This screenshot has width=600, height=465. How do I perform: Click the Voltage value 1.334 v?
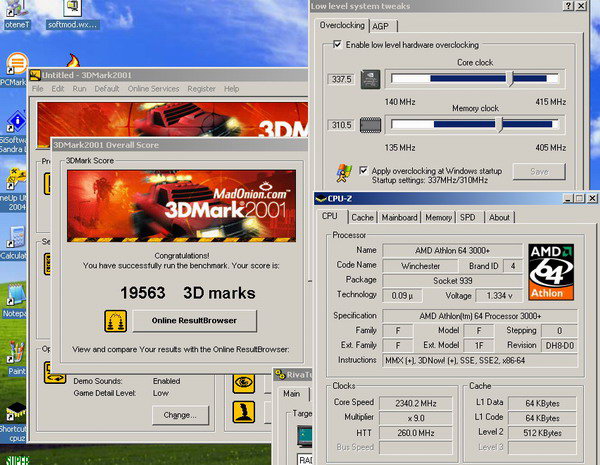tap(499, 295)
